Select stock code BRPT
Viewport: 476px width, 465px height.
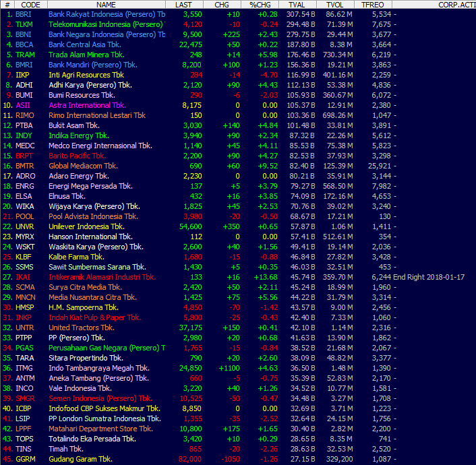click(24, 156)
